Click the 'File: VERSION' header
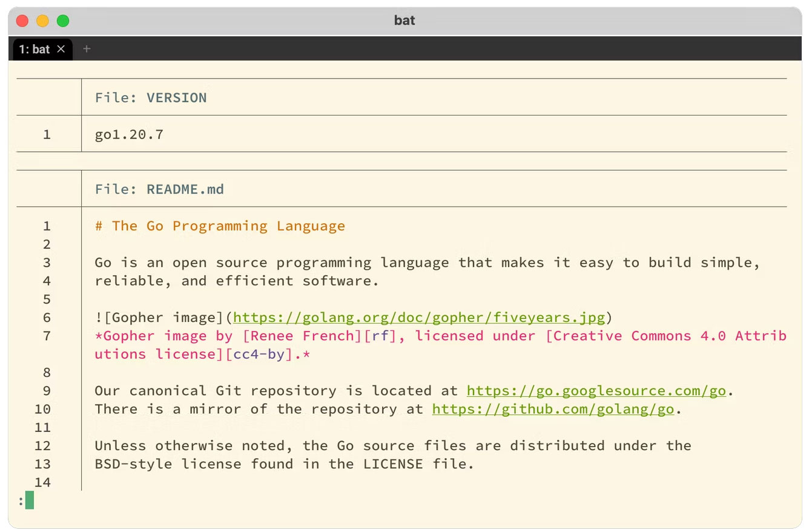Image resolution: width=812 pixels, height=530 pixels. click(x=151, y=97)
